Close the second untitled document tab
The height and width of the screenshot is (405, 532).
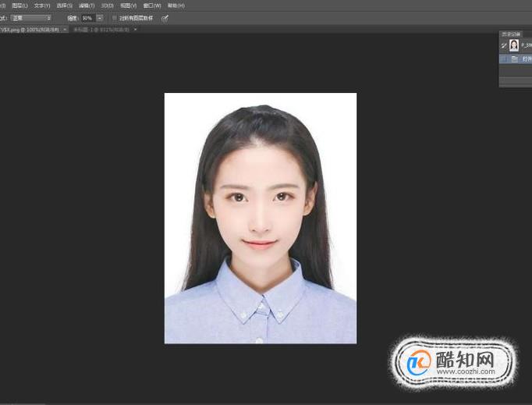135,30
